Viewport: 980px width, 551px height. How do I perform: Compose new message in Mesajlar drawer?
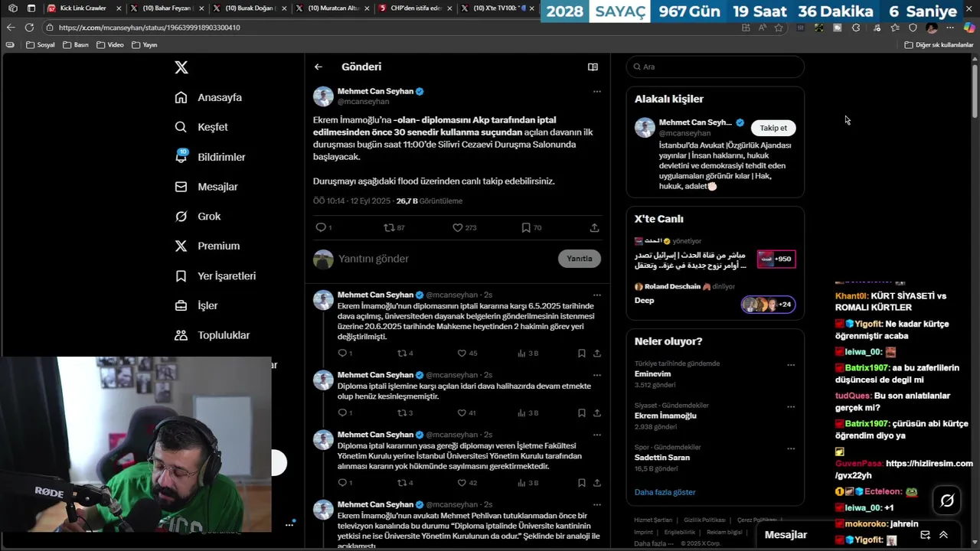pyautogui.click(x=925, y=535)
